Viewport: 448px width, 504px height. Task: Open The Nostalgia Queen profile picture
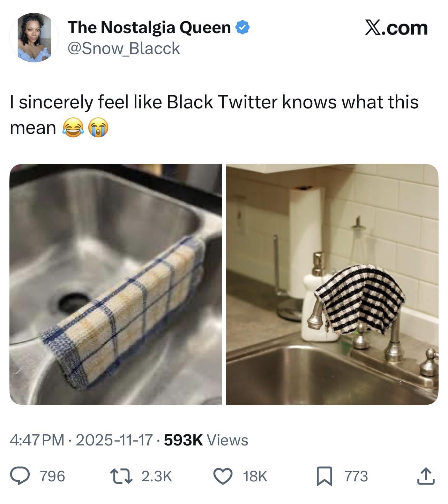coord(34,37)
